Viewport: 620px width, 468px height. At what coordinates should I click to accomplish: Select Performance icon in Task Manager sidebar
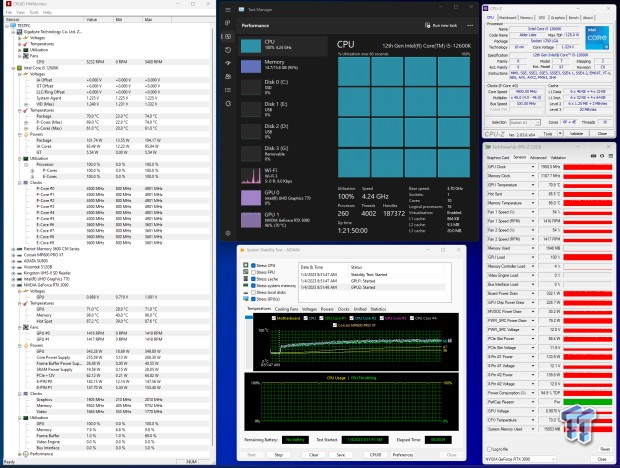[228, 36]
